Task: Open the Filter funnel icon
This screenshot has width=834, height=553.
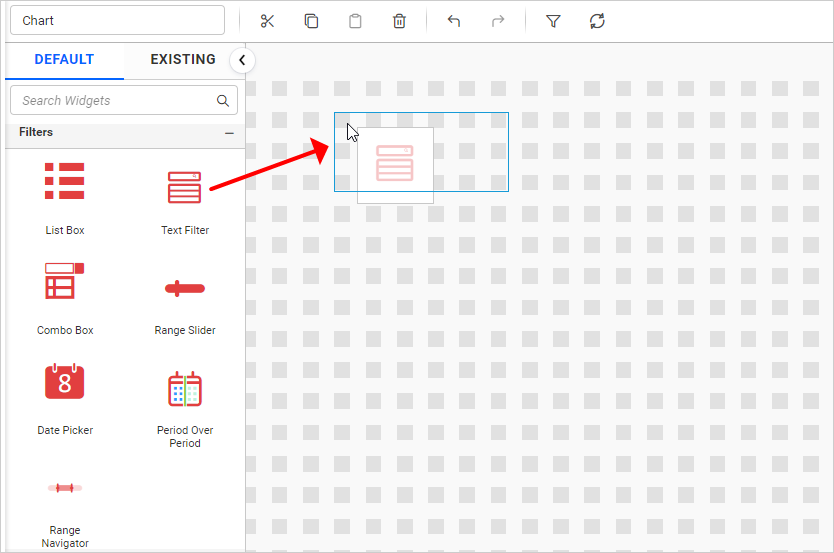Action: (553, 21)
